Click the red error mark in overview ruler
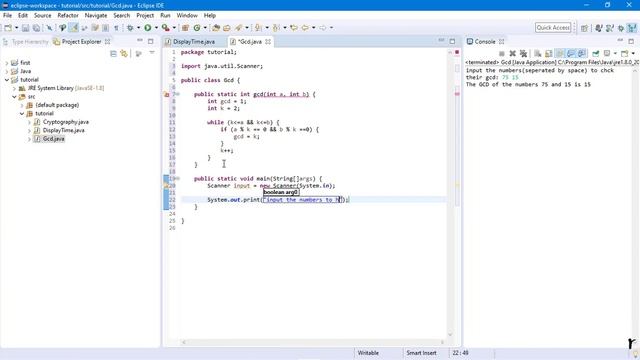 click(457, 94)
